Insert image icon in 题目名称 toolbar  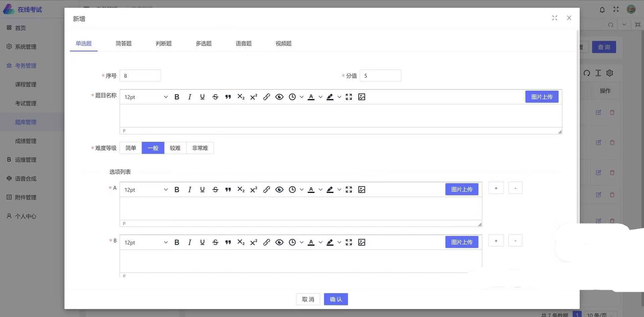362,97
